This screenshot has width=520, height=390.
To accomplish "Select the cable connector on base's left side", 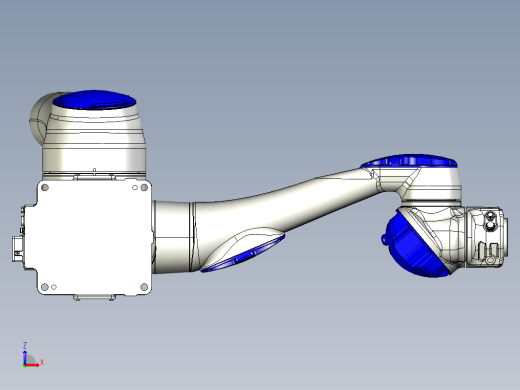I will [17, 249].
